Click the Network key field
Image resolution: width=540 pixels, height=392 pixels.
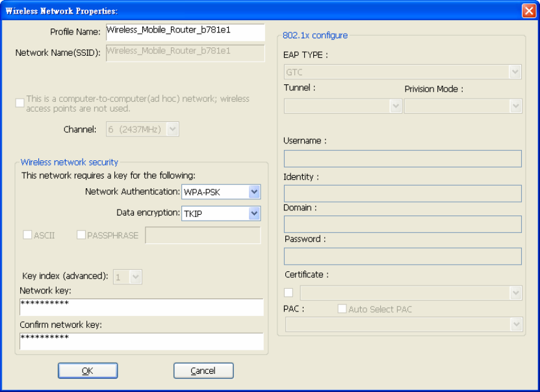142,307
